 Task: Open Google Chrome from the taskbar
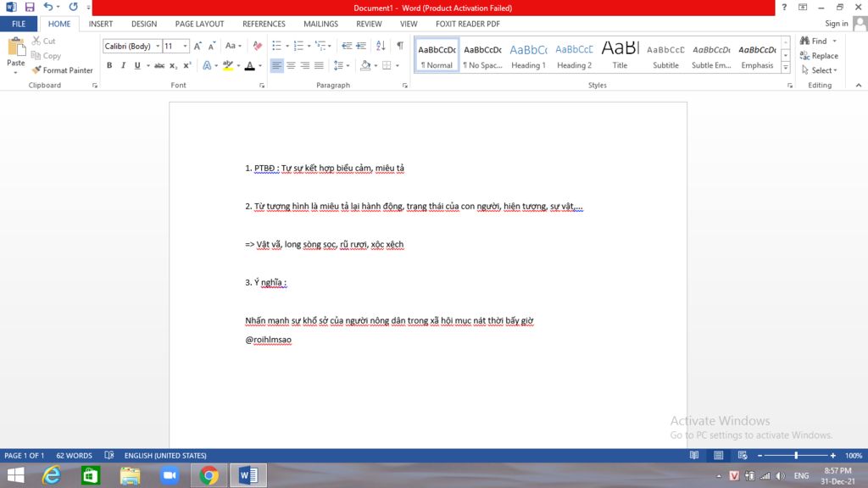(209, 475)
